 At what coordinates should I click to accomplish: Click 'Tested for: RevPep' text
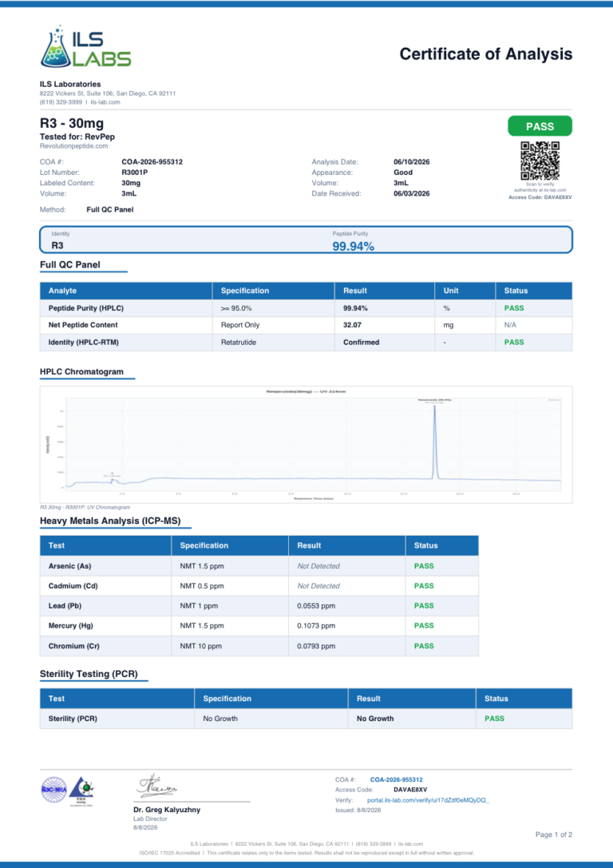click(x=77, y=137)
